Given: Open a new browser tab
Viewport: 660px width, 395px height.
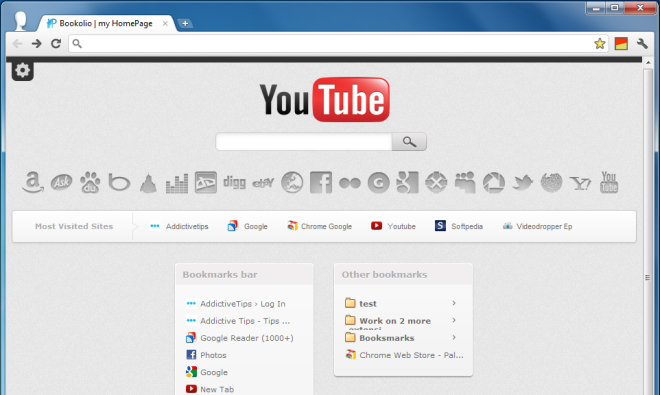Looking at the screenshot, I should click(185, 24).
